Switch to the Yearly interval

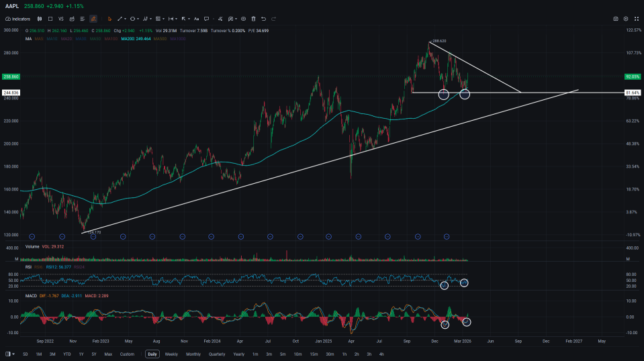238,354
